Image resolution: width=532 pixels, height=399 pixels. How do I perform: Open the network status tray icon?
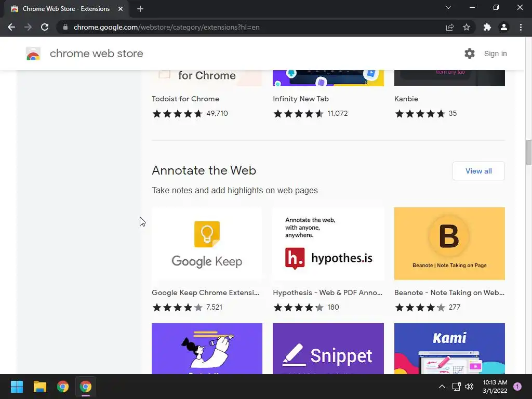456,387
